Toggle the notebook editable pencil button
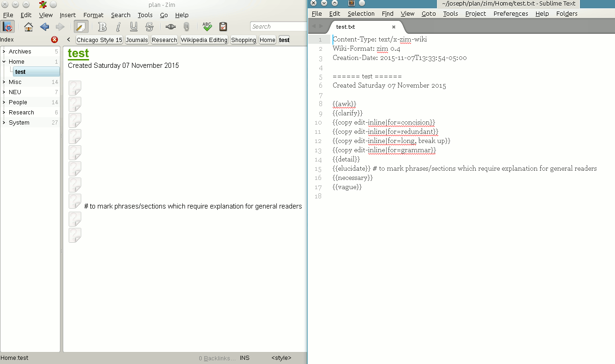This screenshot has width=615, height=364. point(81,27)
